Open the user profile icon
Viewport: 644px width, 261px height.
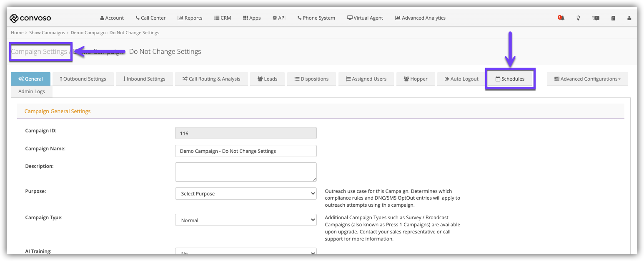[629, 18]
